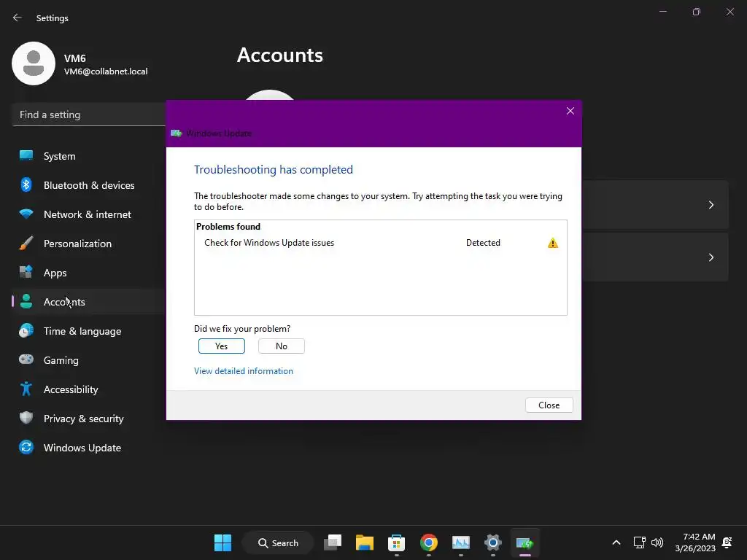Click the VM6 profile avatar picture

pos(34,63)
